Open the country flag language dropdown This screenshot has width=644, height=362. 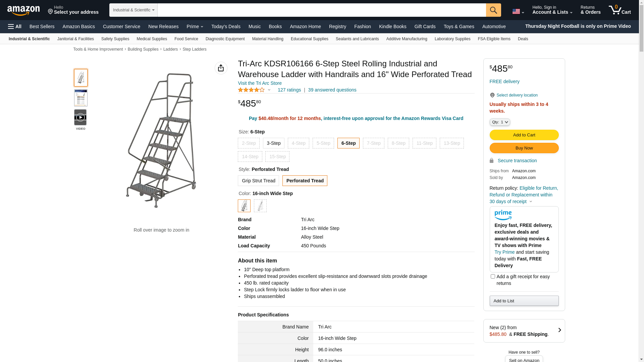[518, 11]
